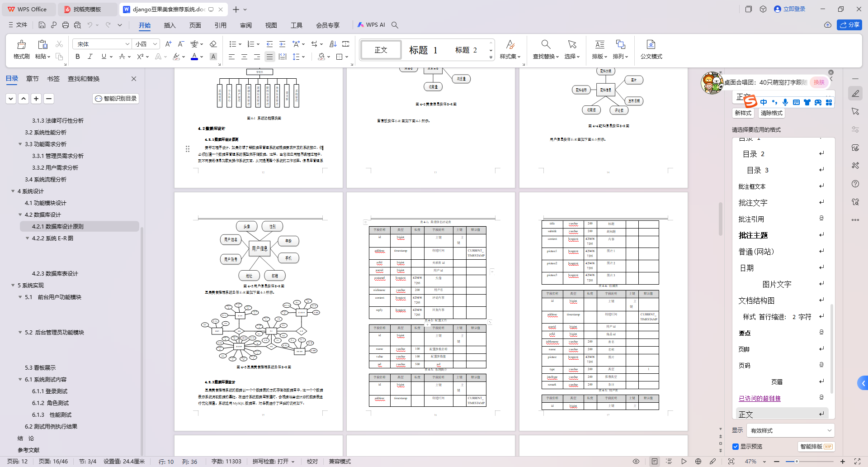Viewport: 868px width, 467px height.
Task: Click the Save document icon
Action: [42, 25]
